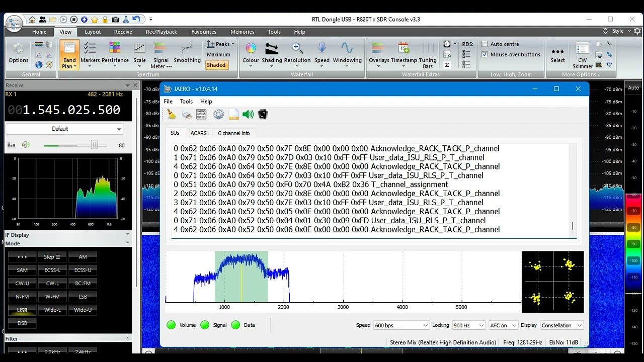The image size is (644, 362).
Task: Click the log file icon in JAERO toolbar
Action: click(233, 115)
